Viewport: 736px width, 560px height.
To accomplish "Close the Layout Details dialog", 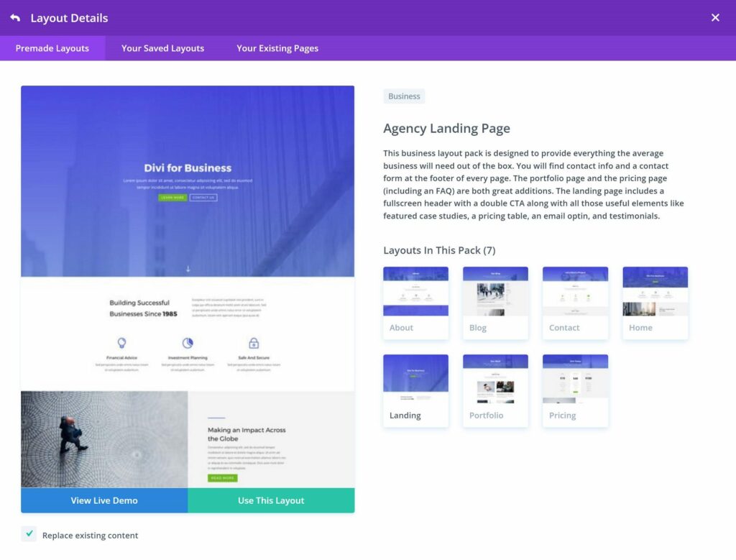I will 715,18.
